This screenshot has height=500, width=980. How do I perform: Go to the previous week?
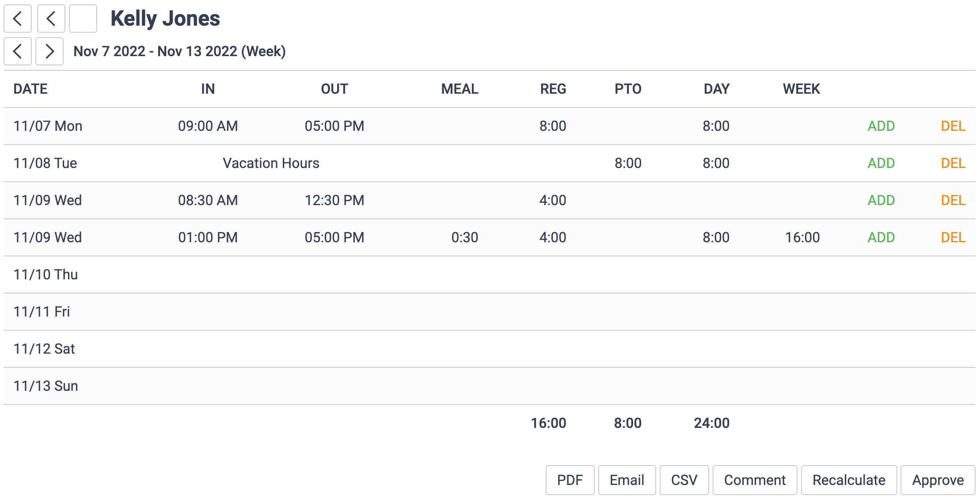tap(17, 51)
